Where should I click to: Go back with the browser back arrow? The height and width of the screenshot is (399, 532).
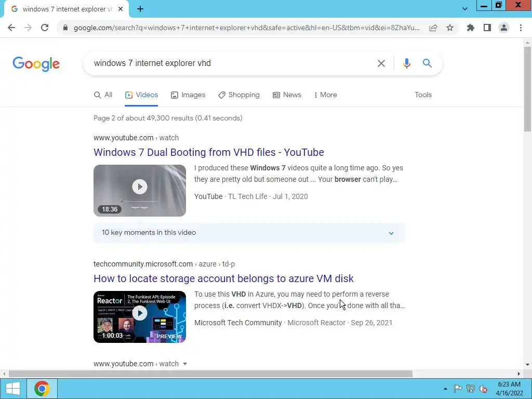point(11,28)
